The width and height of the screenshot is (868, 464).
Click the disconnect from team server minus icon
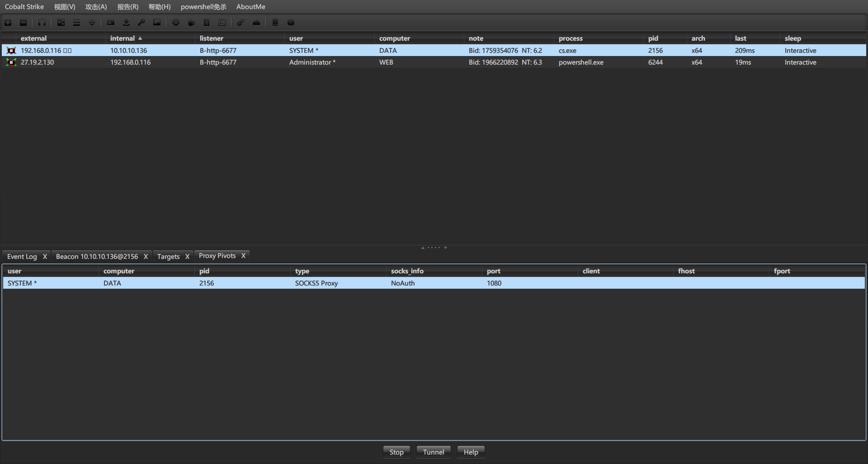[x=23, y=23]
